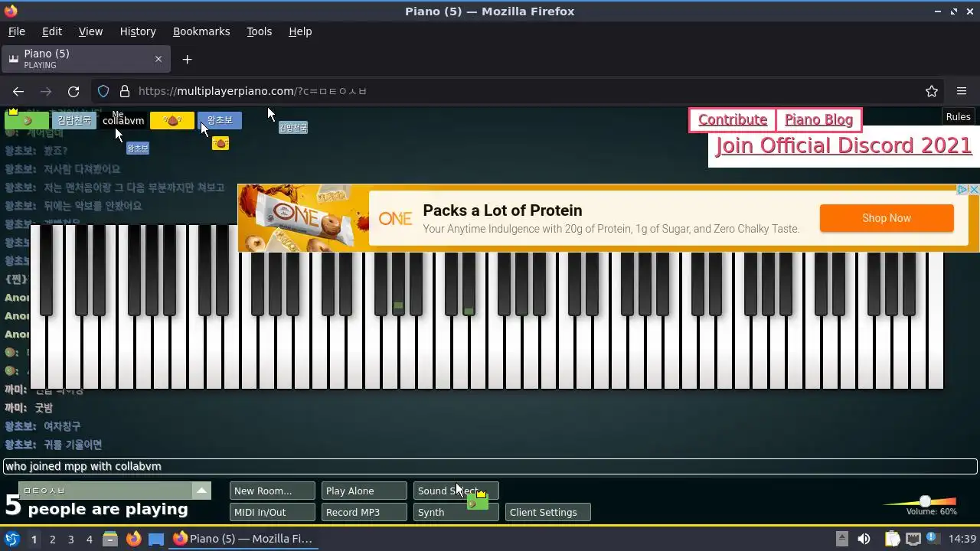Click the show desktop taskbar icon
980x551 pixels.
[x=156, y=539]
